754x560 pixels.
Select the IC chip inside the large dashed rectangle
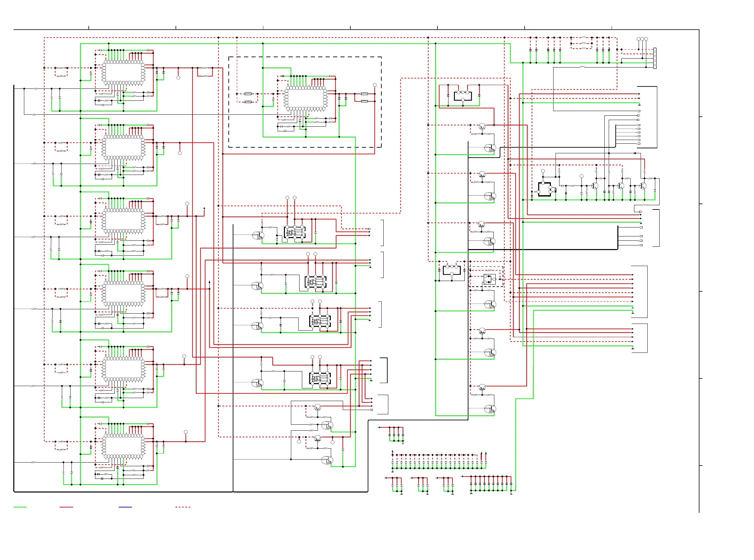306,99
